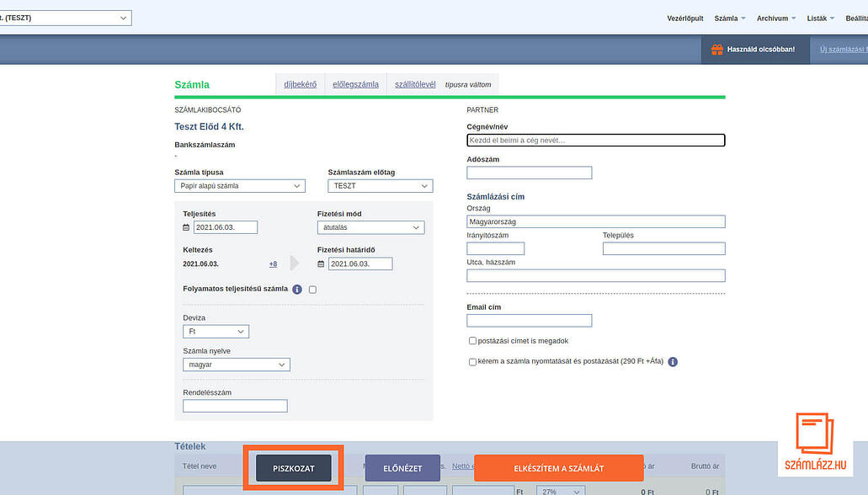Screen dimensions: 868x495
Task: Click the +8 link beside Keltezés
Action: [x=273, y=264]
